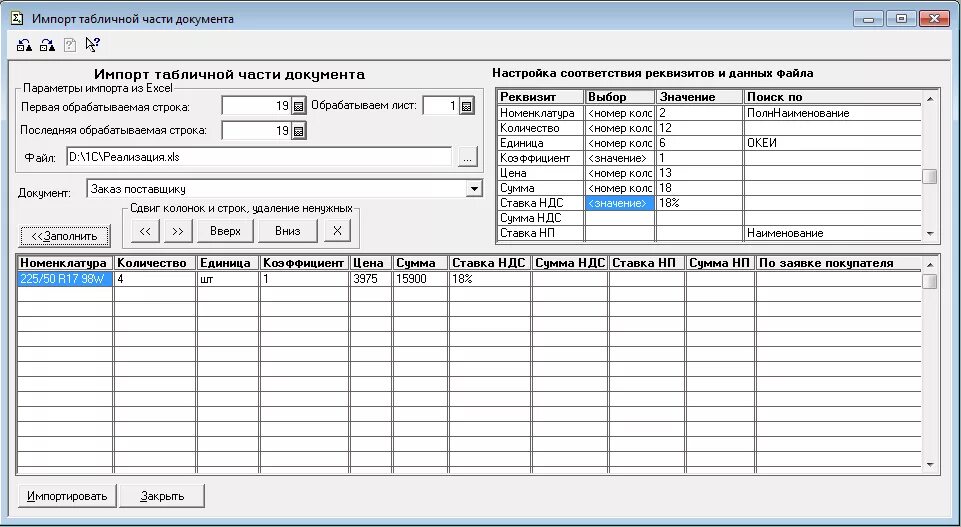Click the Вверх button
Image resolution: width=961 pixels, height=527 pixels.
226,231
